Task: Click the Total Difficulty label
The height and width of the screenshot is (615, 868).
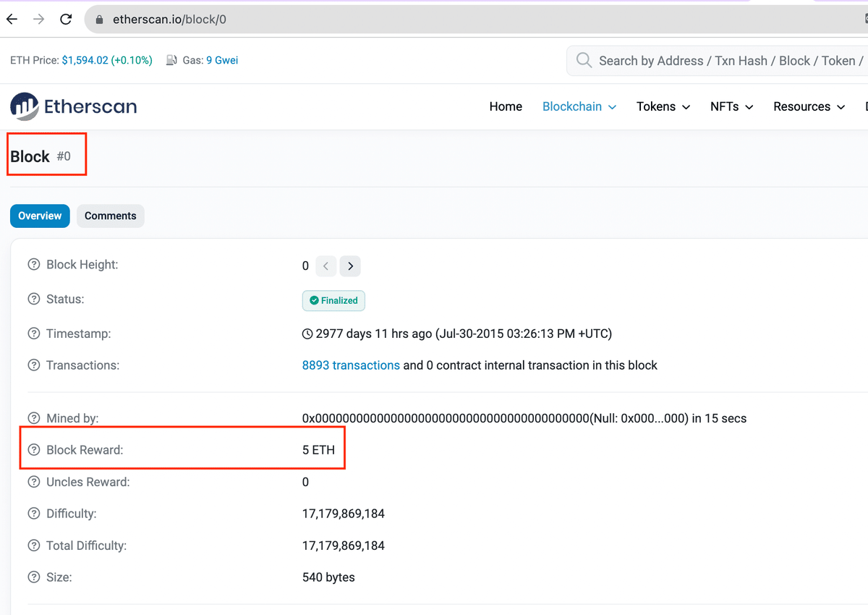Action: (x=86, y=546)
